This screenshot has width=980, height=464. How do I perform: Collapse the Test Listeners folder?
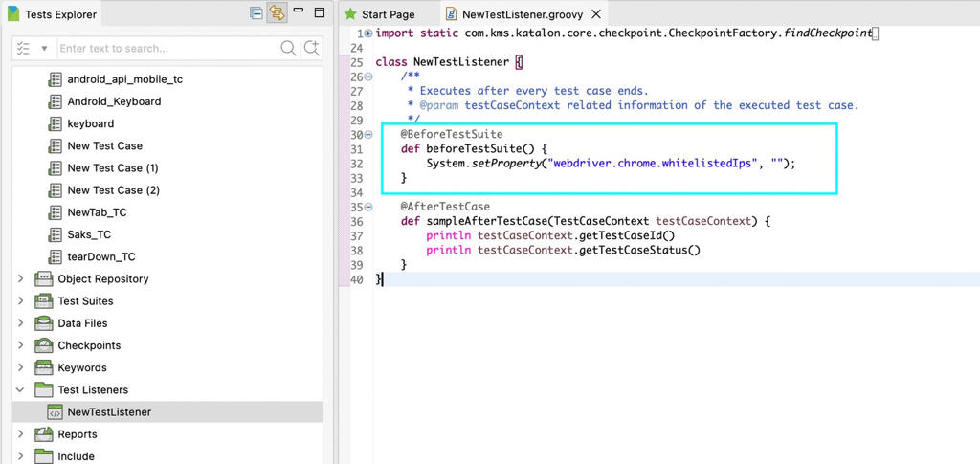(x=21, y=390)
